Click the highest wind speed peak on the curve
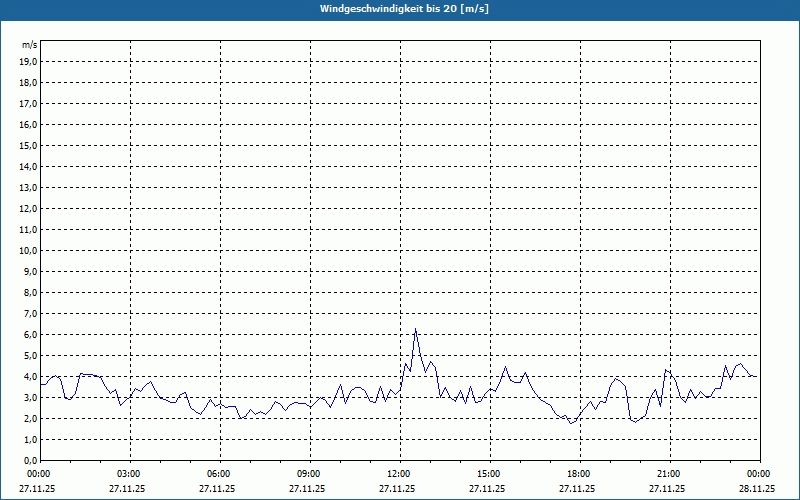Viewport: 800px width, 500px height. [415, 329]
